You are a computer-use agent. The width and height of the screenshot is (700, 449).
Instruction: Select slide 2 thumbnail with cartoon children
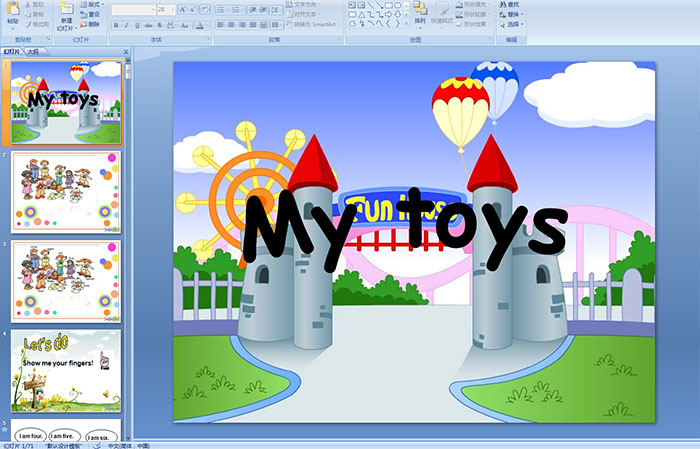66,191
